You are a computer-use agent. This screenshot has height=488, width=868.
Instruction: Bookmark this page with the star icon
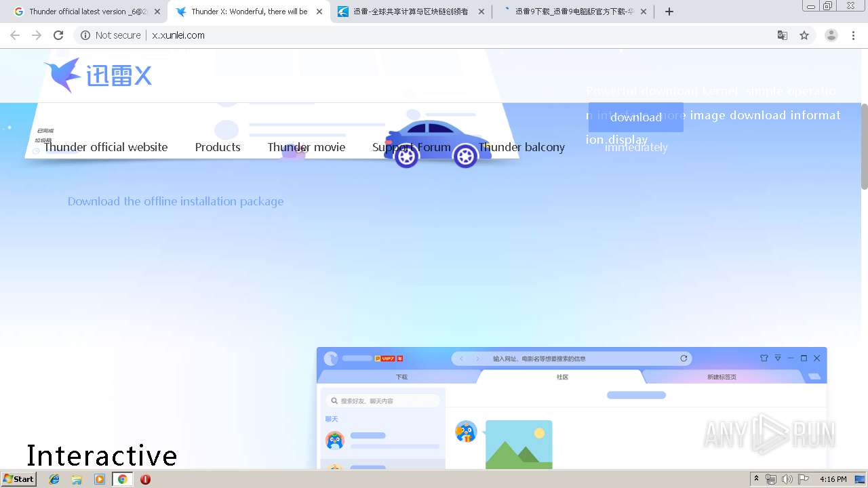coord(804,35)
